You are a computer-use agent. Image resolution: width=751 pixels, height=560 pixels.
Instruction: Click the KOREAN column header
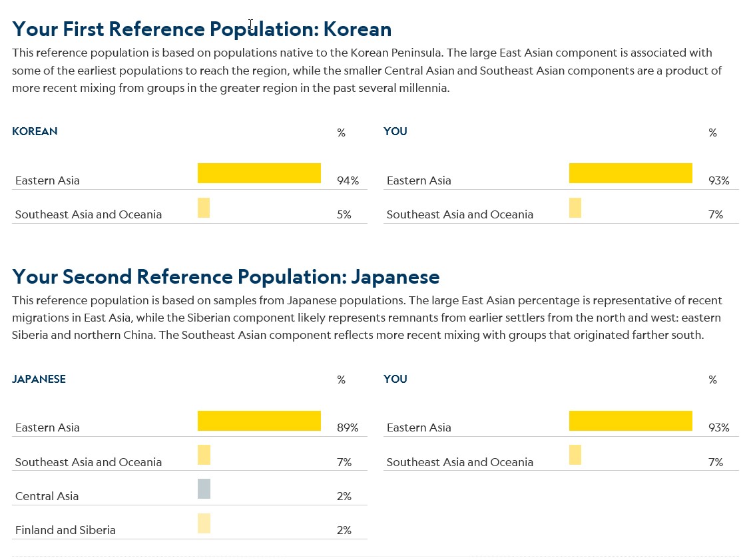(35, 131)
